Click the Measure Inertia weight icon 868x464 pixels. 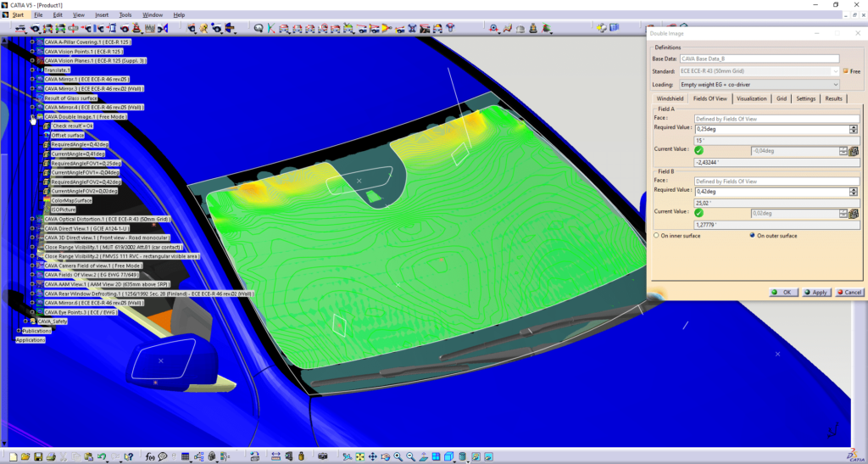pyautogui.click(x=301, y=457)
